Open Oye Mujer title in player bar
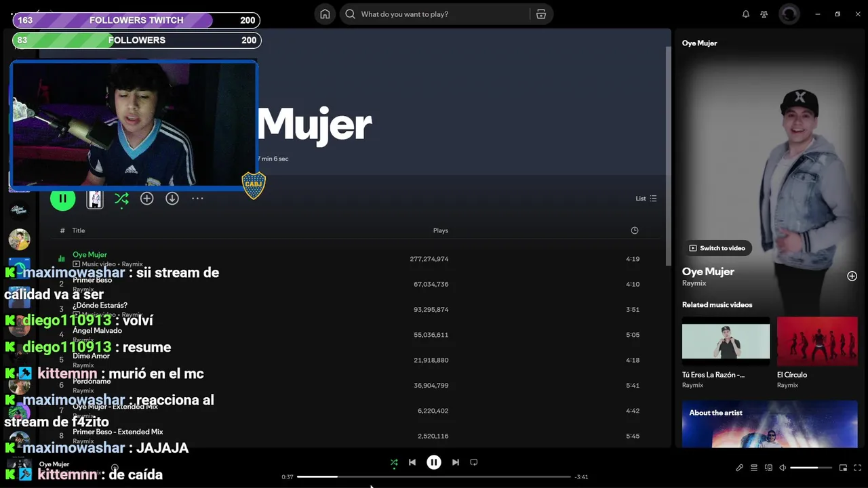 (54, 464)
